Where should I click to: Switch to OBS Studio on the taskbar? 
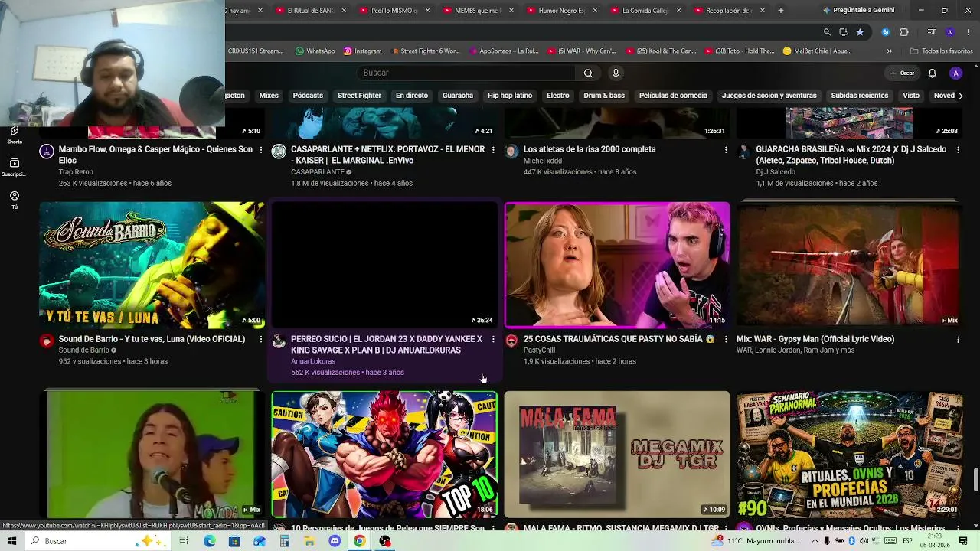[385, 541]
